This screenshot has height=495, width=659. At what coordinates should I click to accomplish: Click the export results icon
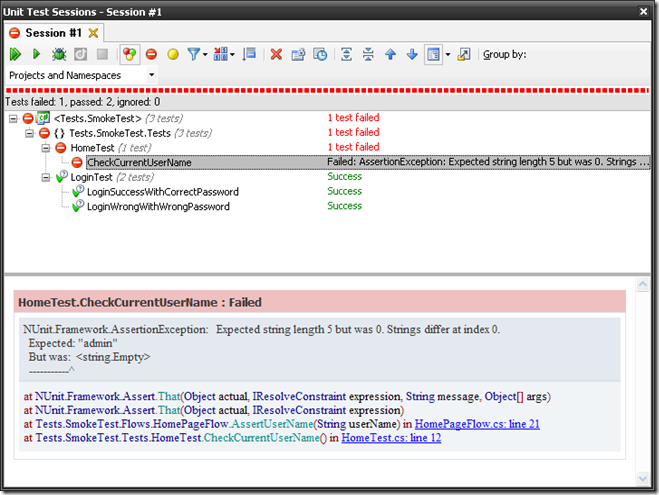point(464,54)
